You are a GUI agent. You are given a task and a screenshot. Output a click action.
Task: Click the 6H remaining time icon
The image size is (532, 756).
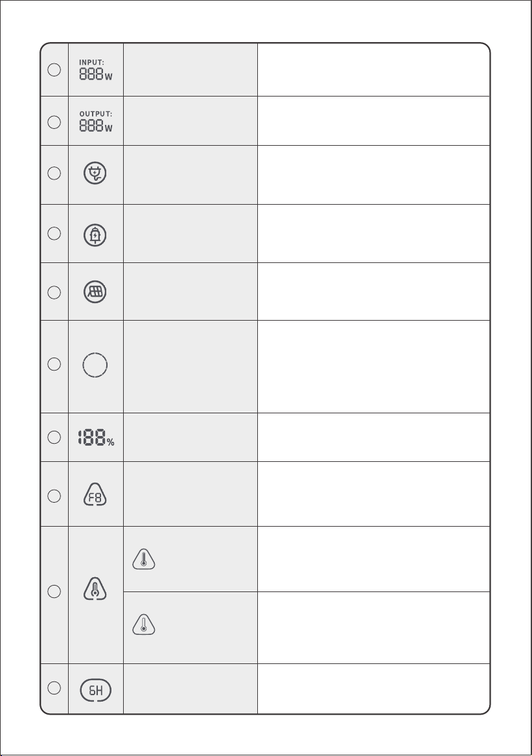[x=95, y=690]
